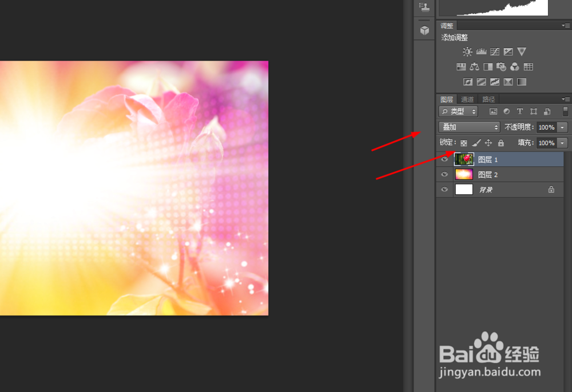Add a Curves adjustment layer
This screenshot has width=572, height=392.
[495, 52]
